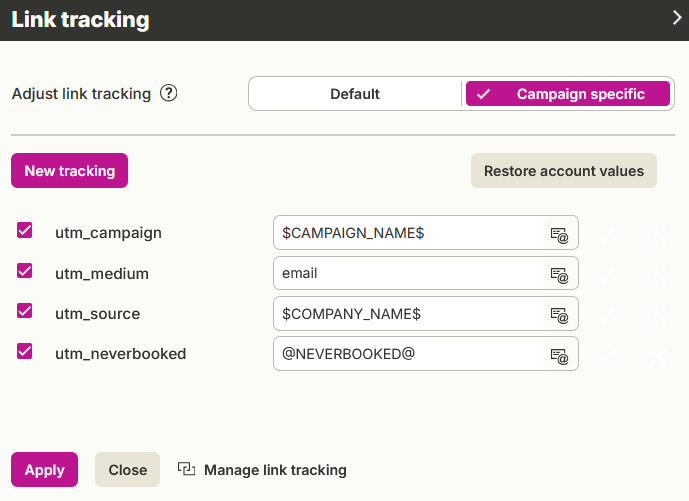This screenshot has height=501, width=689.
Task: Switch to Default link tracking
Action: 355,94
